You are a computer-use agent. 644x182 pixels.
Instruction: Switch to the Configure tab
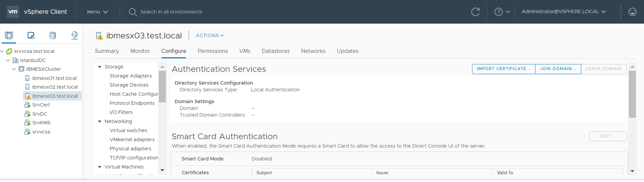174,51
